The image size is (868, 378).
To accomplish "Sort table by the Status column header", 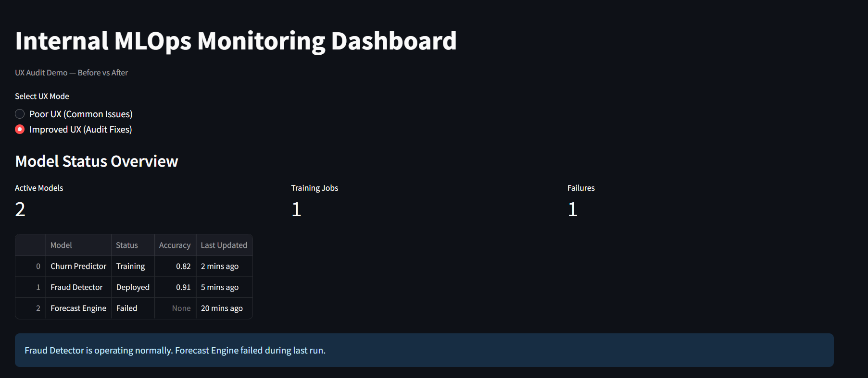I will [x=127, y=245].
